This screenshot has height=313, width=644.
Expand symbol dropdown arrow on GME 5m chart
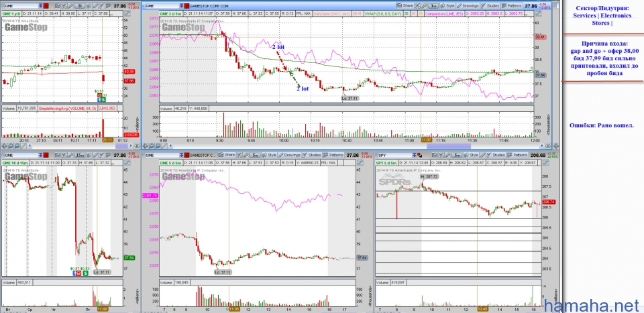coord(182,155)
